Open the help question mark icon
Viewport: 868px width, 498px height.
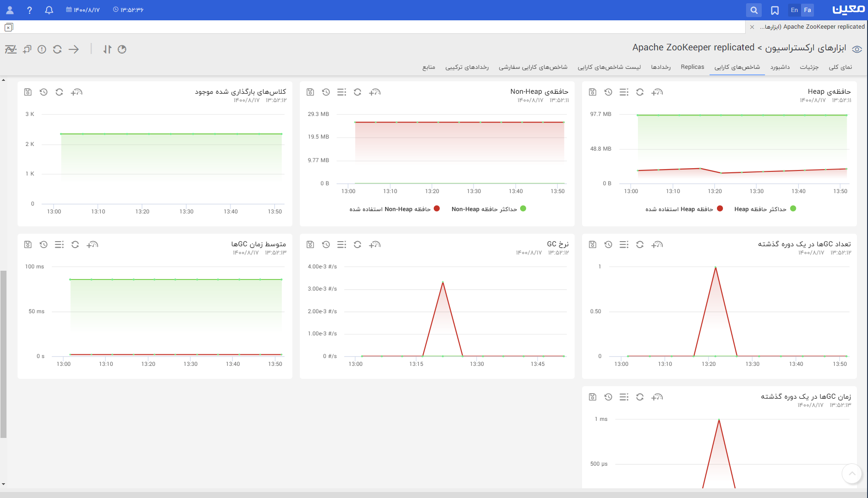30,10
